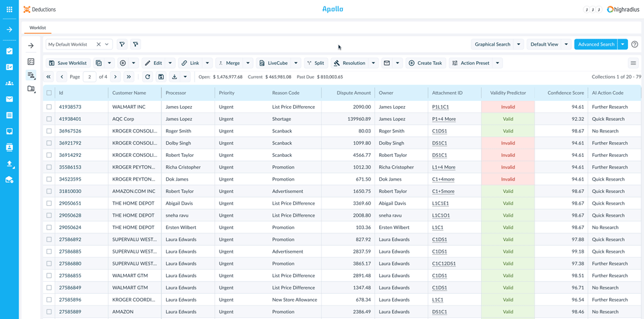Open the contact card sidebar icon
This screenshot has height=319, width=644.
point(10,147)
